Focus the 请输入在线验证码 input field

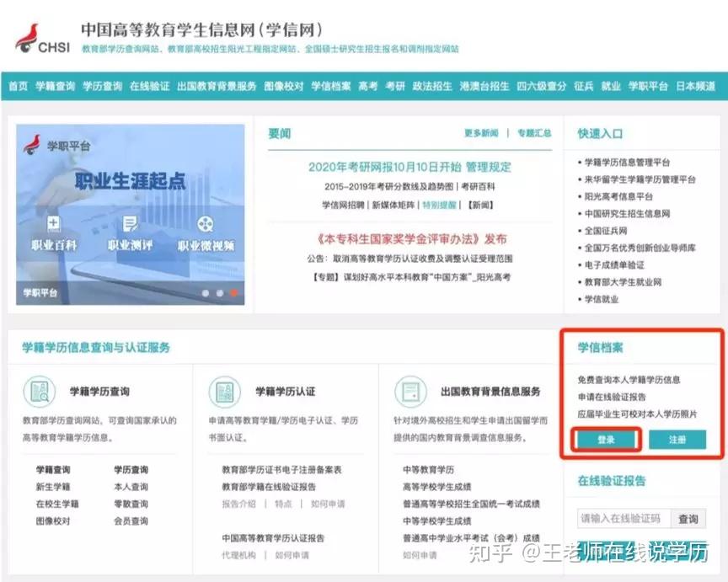pyautogui.click(x=624, y=519)
